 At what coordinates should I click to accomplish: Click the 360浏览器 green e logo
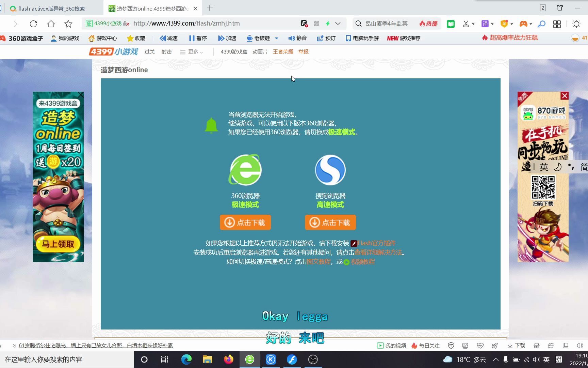point(245,170)
